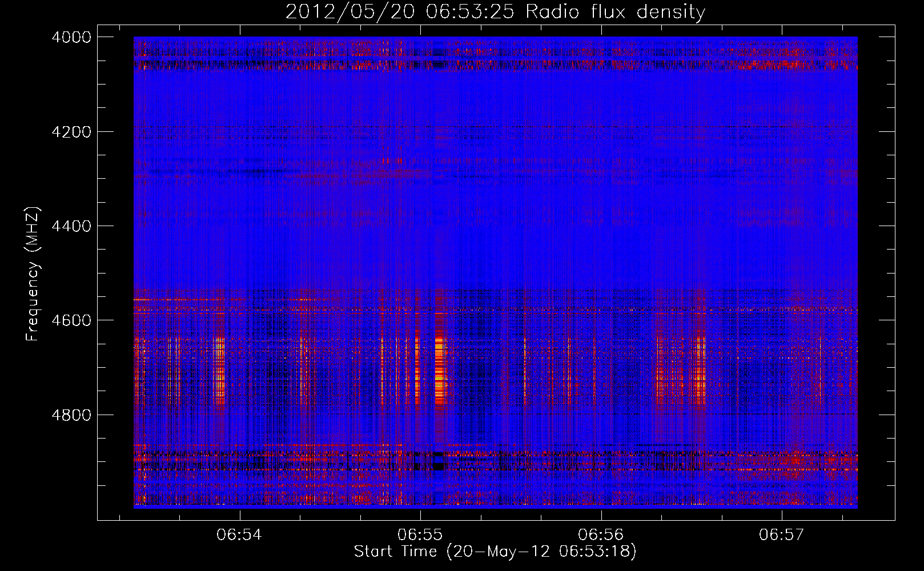The width and height of the screenshot is (924, 571).
Task: Click the '06:55' time axis label
Action: (x=420, y=534)
